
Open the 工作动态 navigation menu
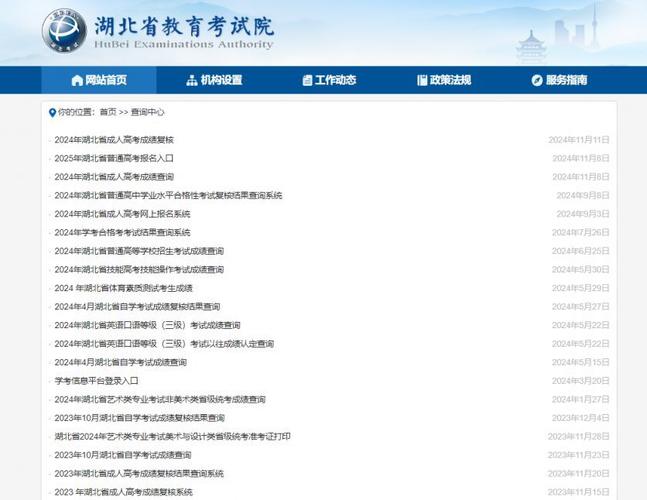(329, 80)
